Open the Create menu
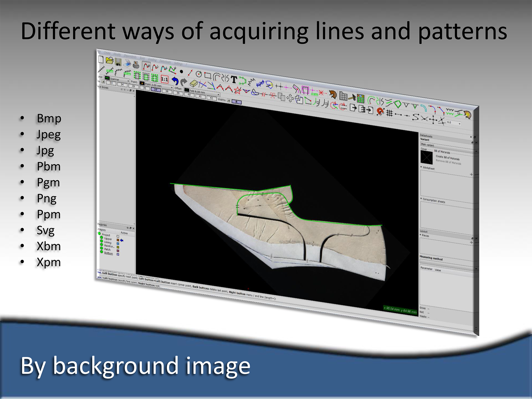Viewport: 532px width, 399px height. 107,53
